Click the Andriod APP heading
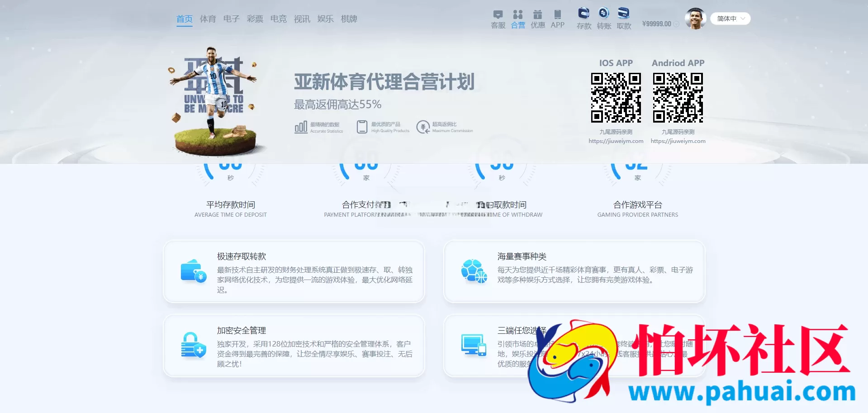Screen dimensions: 868x413 [678, 63]
